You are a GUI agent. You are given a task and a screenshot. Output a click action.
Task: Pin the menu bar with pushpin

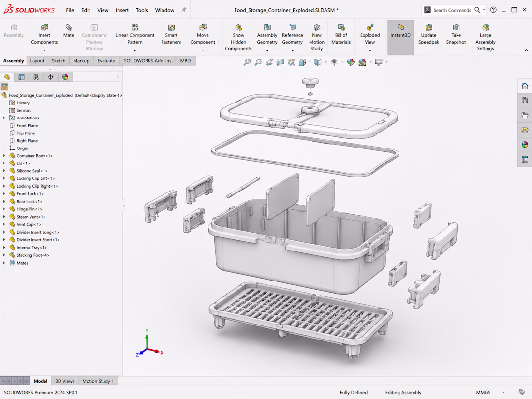coord(184,10)
